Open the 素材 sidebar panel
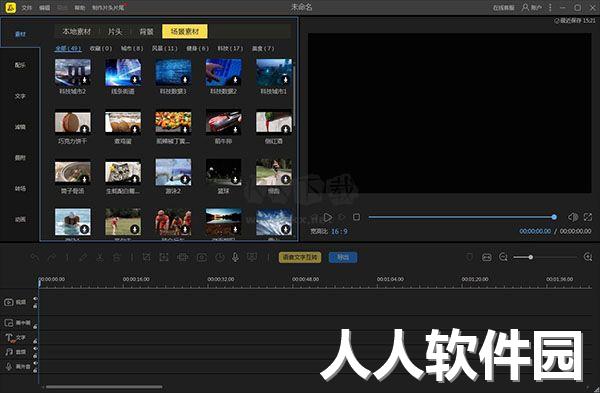 click(x=20, y=34)
